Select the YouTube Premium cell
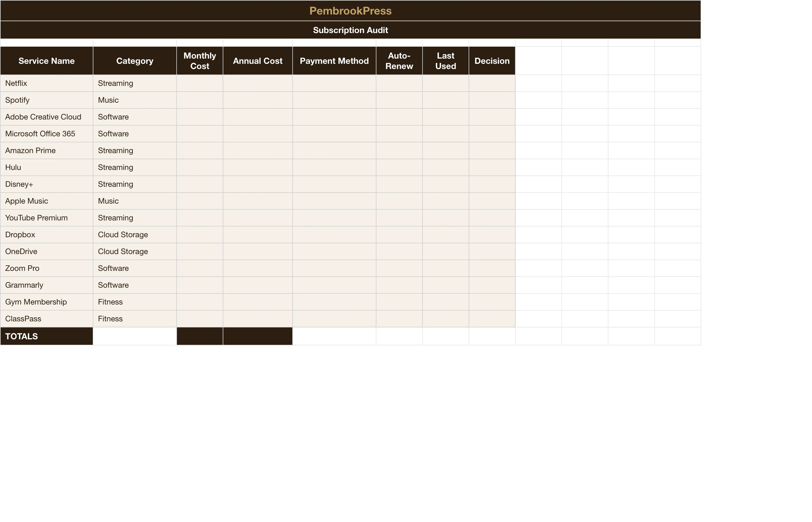 (47, 218)
